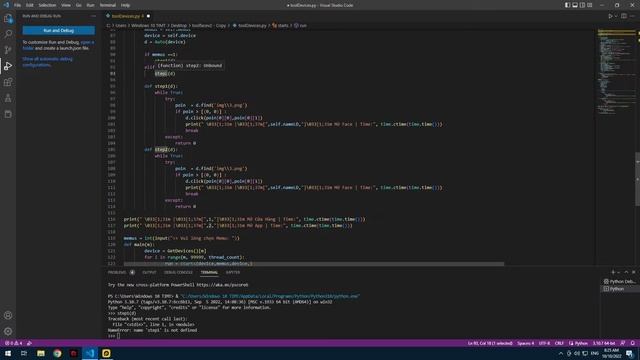Open the Extensions view
This screenshot has height=360, width=640.
[8, 82]
